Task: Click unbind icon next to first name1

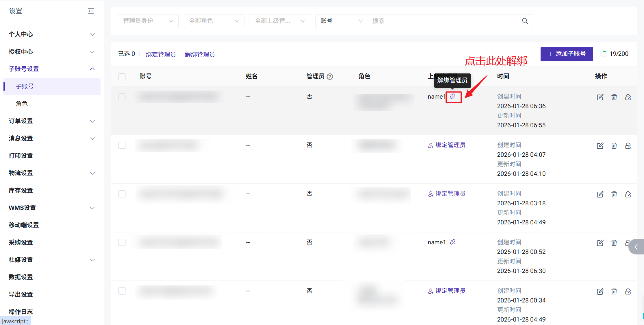Action: (453, 97)
